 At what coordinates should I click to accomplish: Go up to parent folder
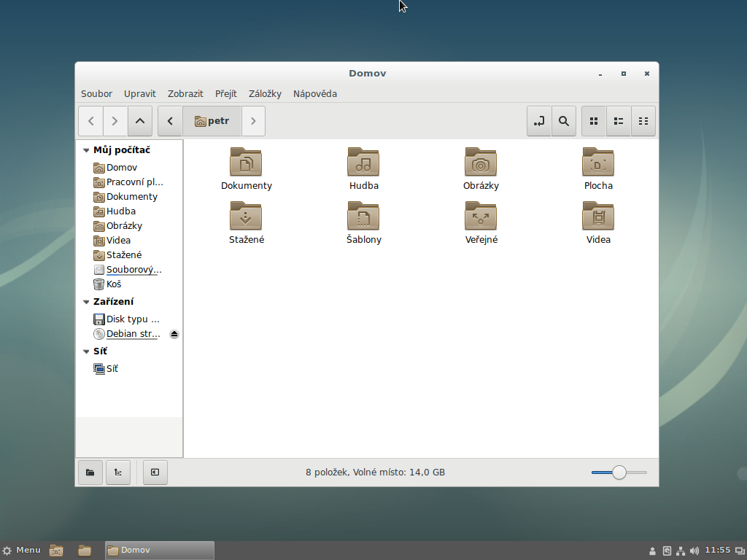click(139, 121)
